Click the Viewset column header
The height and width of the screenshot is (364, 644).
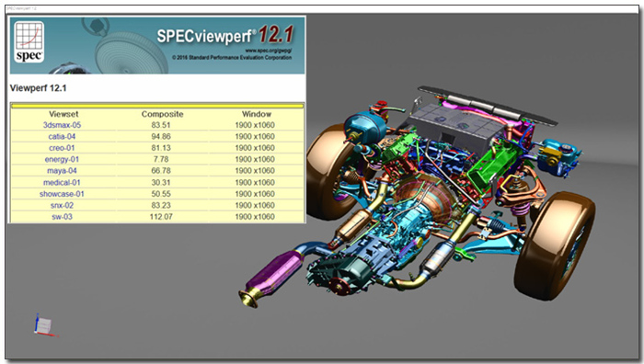tap(63, 115)
